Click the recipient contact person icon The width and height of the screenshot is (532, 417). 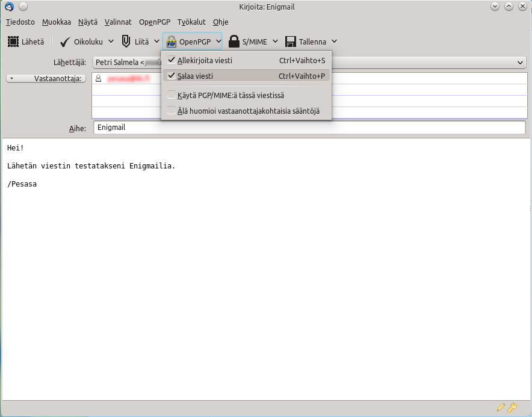tap(98, 78)
